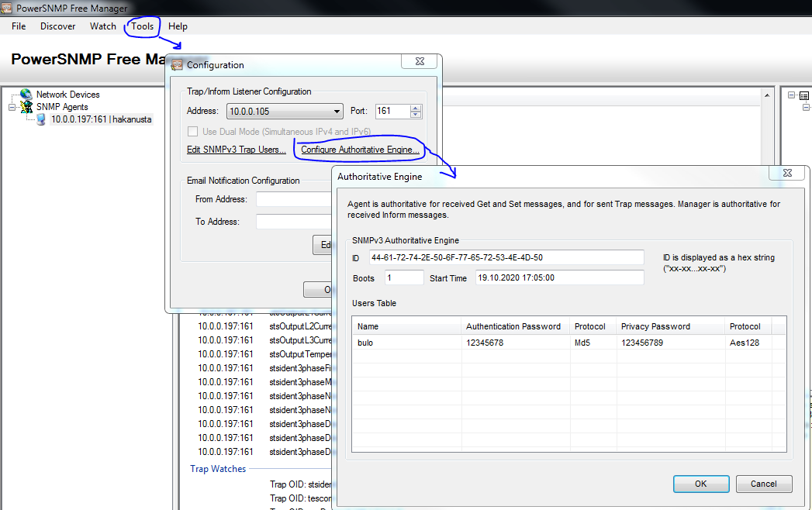Click the Trap Watches section heading
The image size is (812, 510).
pos(218,469)
